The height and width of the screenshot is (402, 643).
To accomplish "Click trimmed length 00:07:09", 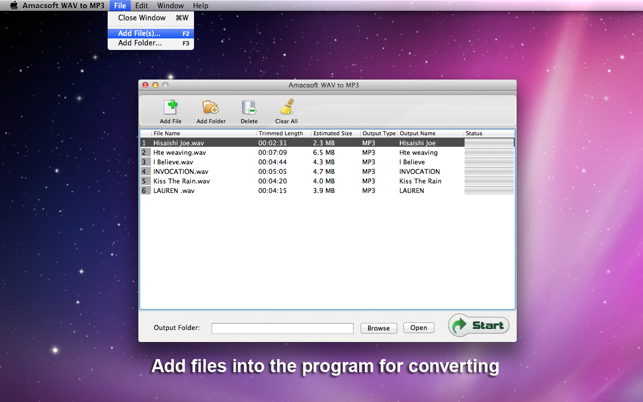I will click(272, 153).
